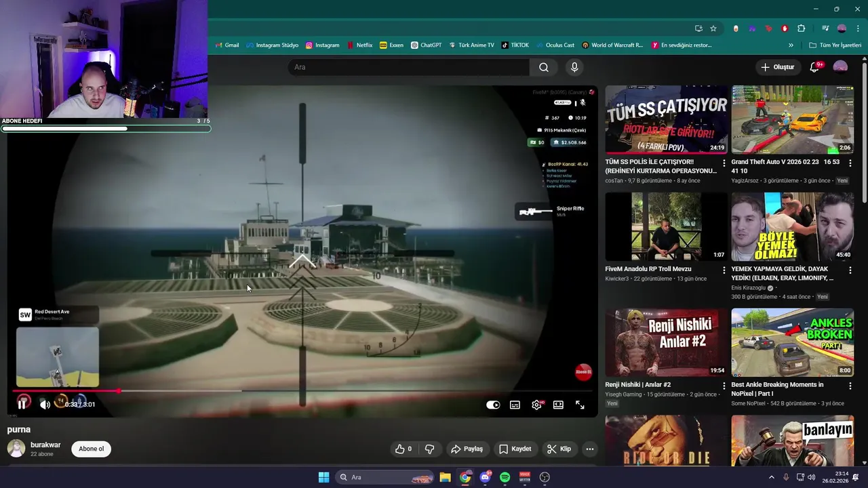Toggle the autoplay switch in player
The height and width of the screenshot is (488, 868).
(493, 405)
